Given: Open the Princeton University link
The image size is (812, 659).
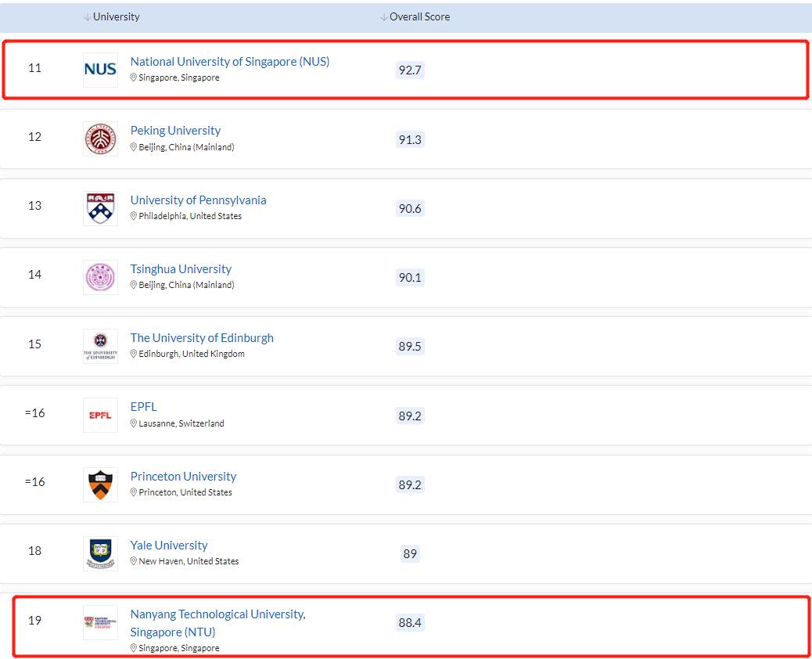Looking at the screenshot, I should pyautogui.click(x=183, y=476).
